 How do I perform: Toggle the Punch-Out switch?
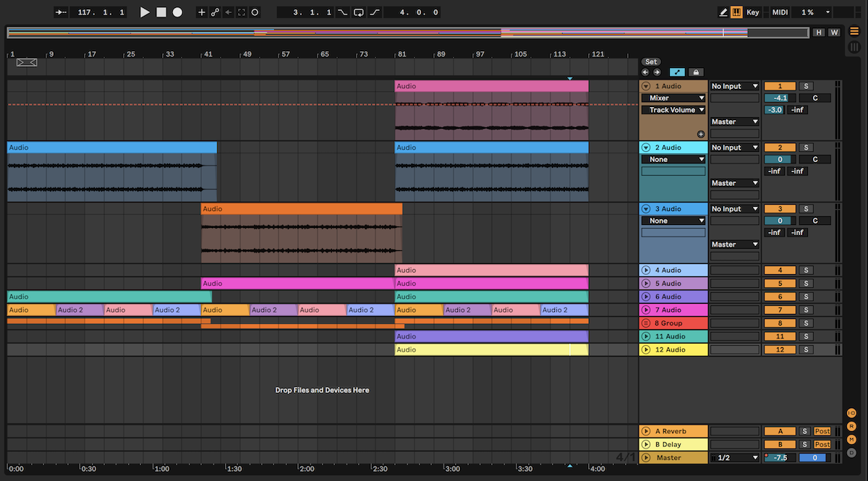coord(375,12)
